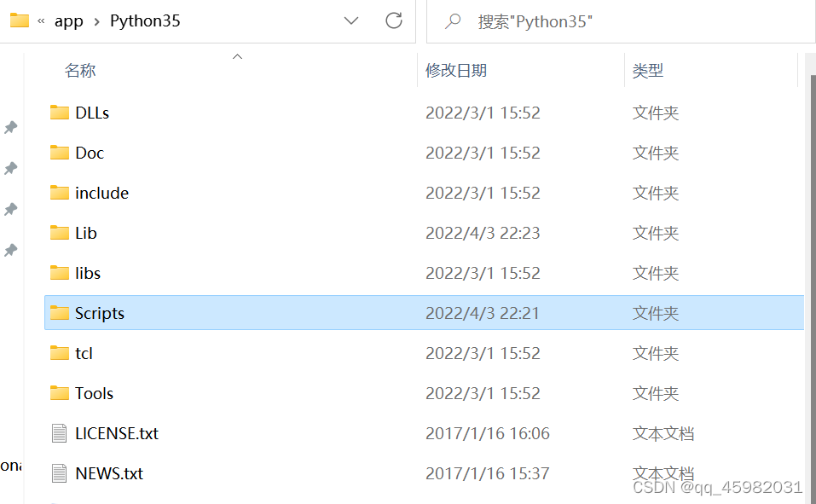Select the 类型 column header

point(649,70)
